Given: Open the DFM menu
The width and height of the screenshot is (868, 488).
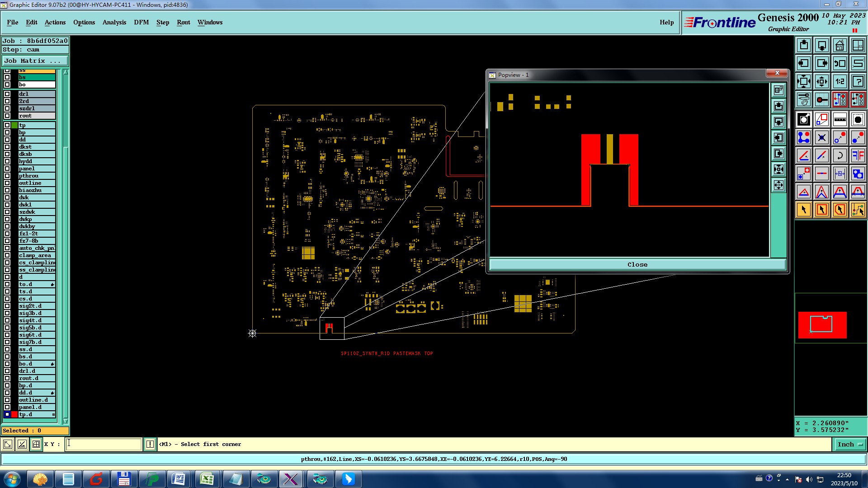Looking at the screenshot, I should (141, 22).
